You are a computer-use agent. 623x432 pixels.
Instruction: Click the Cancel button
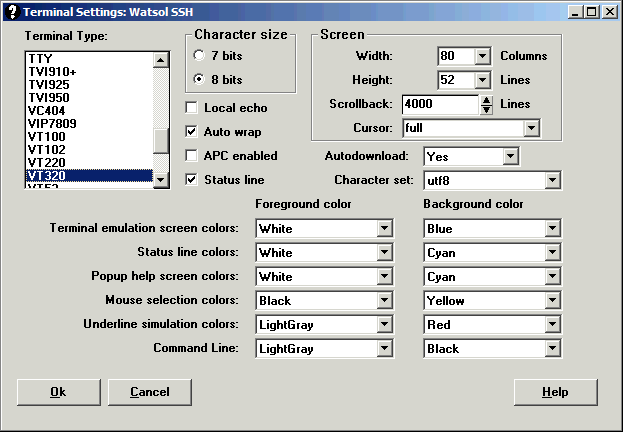pos(149,392)
